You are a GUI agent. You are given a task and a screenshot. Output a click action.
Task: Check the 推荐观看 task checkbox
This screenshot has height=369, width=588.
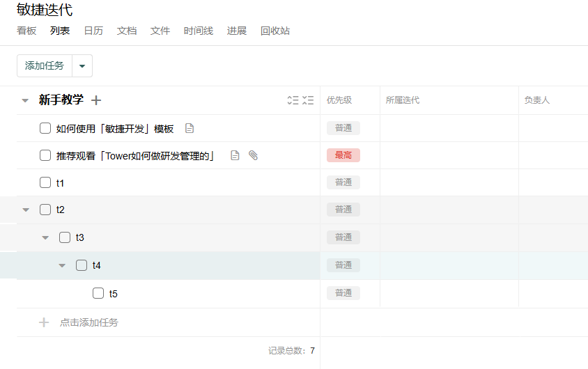point(45,155)
